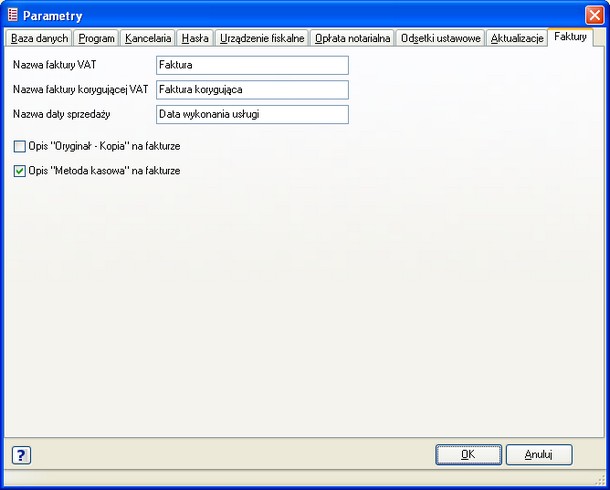Click the Nazwa daty sprzedaży field
Viewport: 610px width, 490px height.
click(x=252, y=114)
